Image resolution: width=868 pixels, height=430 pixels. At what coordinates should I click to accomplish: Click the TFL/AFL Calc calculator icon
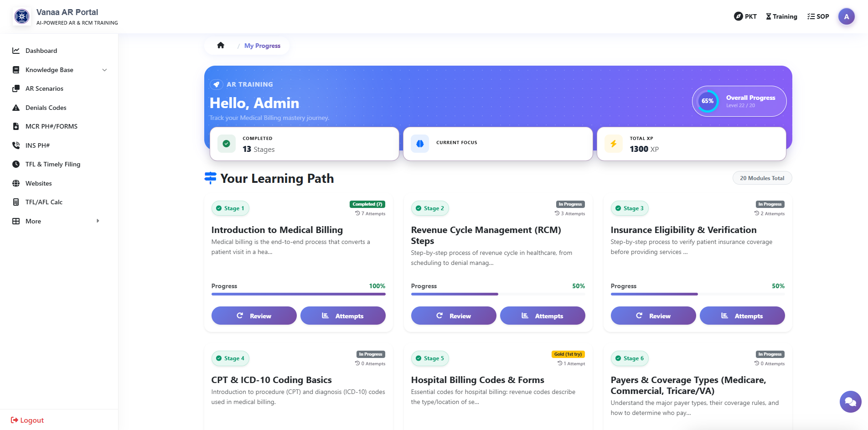click(16, 202)
